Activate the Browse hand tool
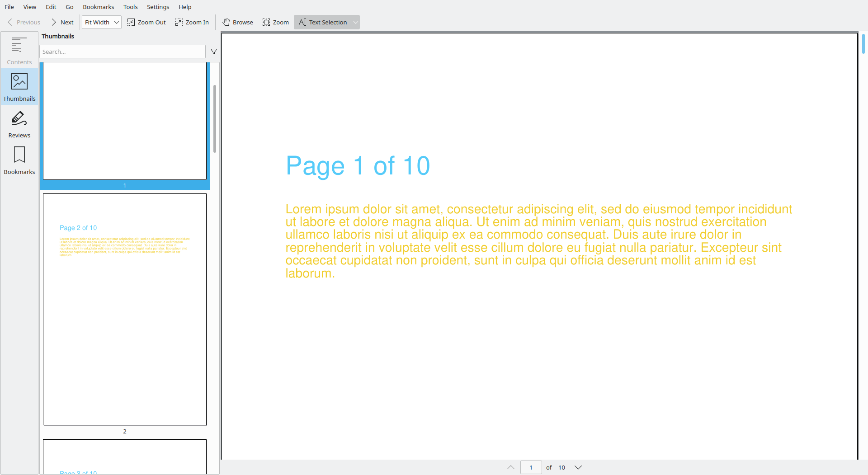This screenshot has width=868, height=475. pos(238,22)
